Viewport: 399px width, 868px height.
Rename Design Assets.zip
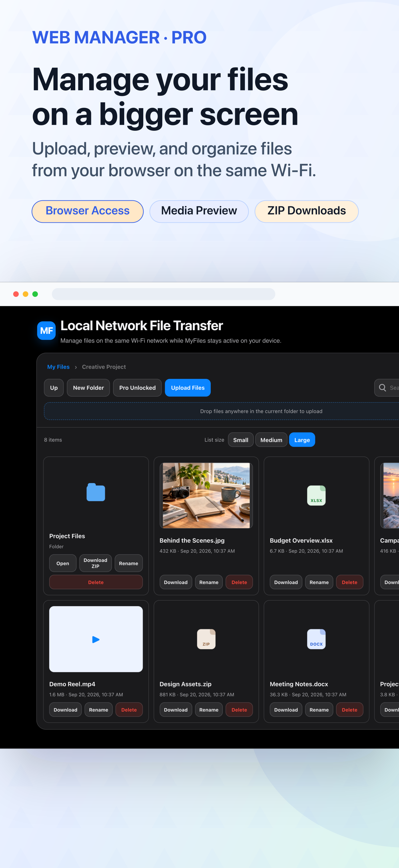(x=209, y=709)
